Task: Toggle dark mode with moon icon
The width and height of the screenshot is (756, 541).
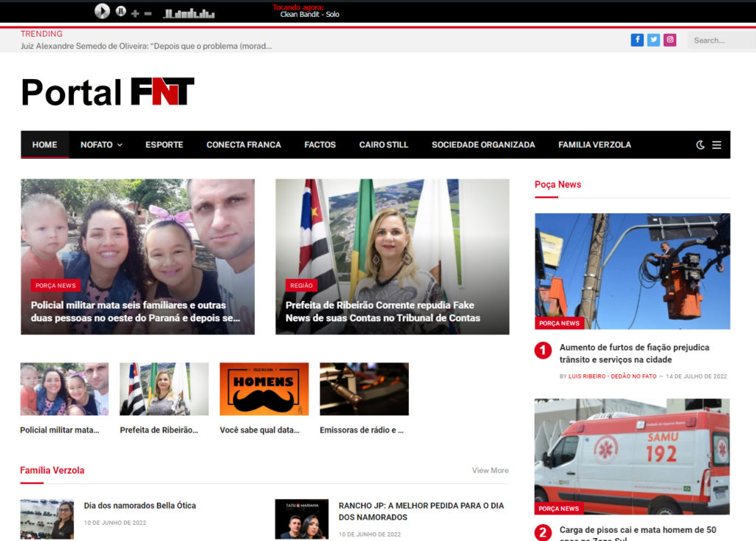Action: pyautogui.click(x=701, y=145)
